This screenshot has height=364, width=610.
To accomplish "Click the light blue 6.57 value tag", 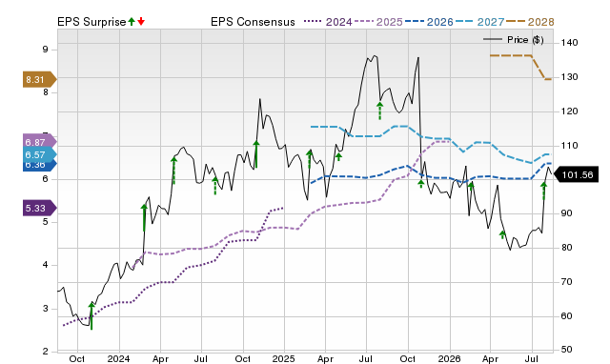I will click(x=40, y=154).
